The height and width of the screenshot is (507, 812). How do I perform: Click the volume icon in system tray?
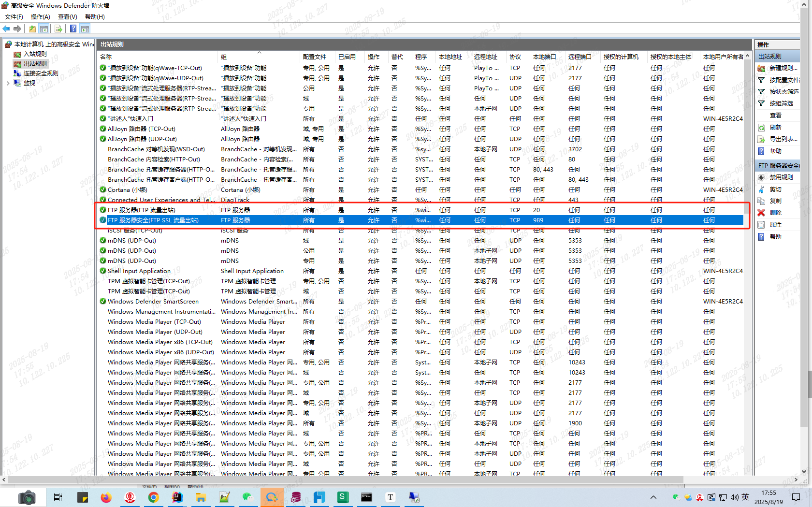pos(735,497)
